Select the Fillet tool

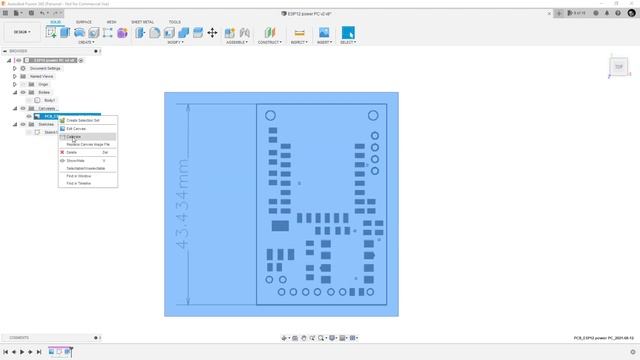click(155, 33)
